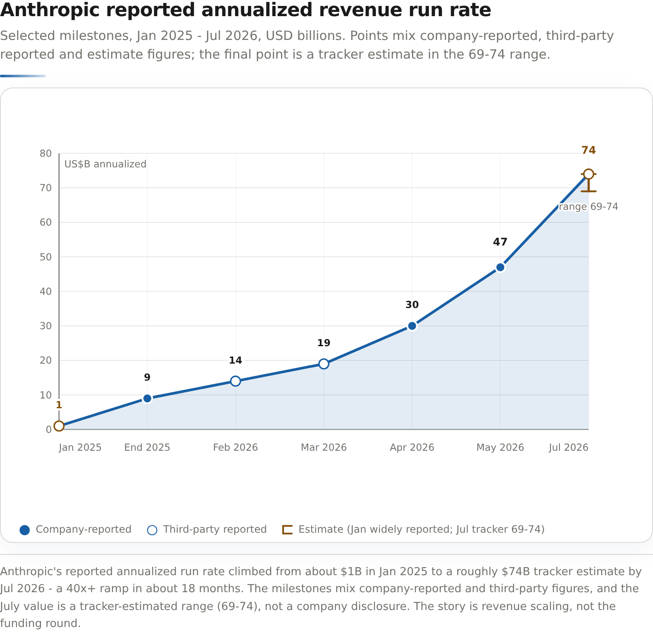653x644 pixels.
Task: Click the "Company-reported" legend label
Action: [84, 529]
